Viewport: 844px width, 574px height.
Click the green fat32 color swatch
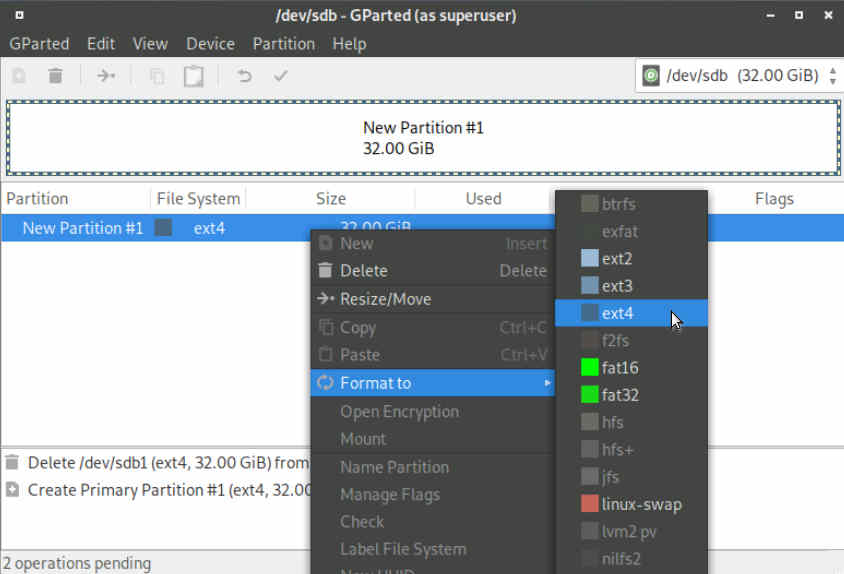pos(590,395)
